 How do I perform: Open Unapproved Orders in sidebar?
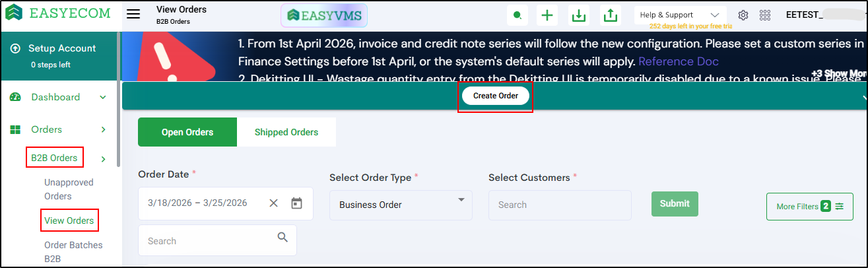[69, 189]
